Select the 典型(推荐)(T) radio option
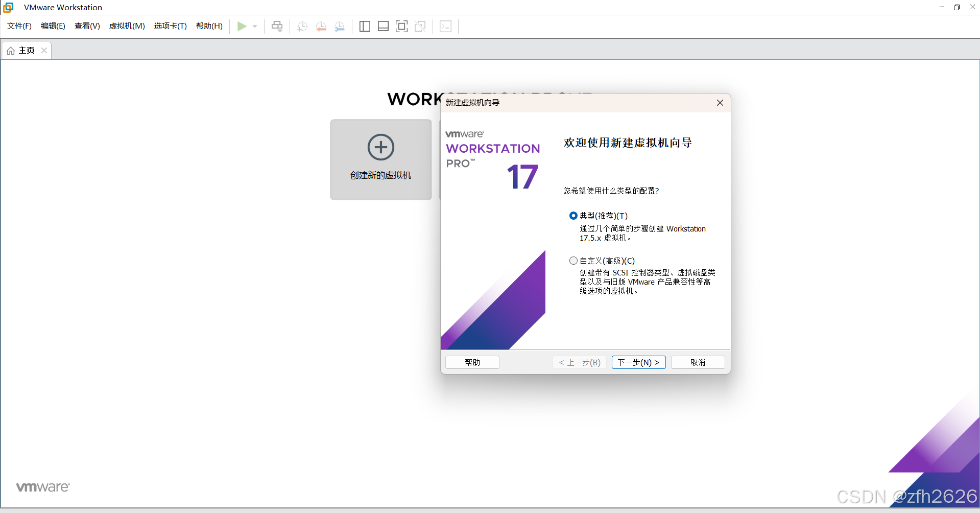This screenshot has height=513, width=980. 573,216
